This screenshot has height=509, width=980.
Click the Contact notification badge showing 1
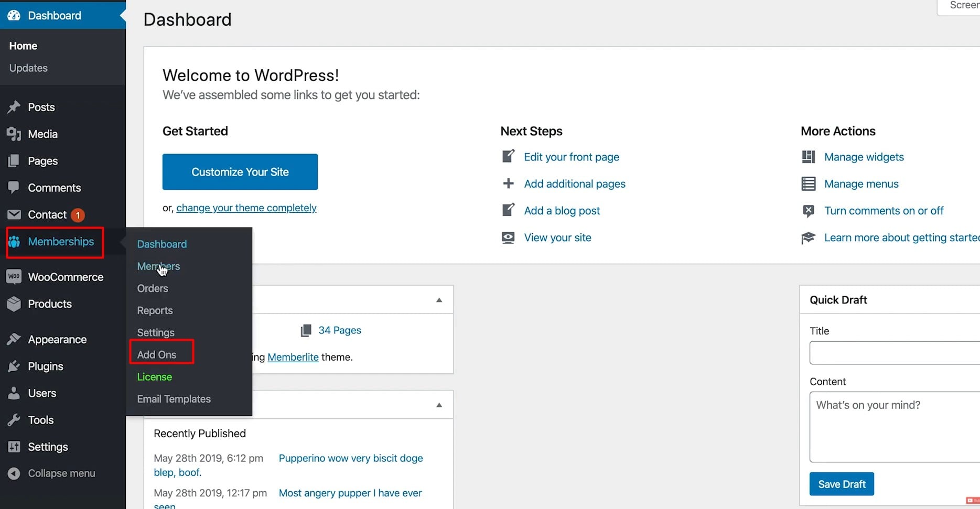click(78, 215)
